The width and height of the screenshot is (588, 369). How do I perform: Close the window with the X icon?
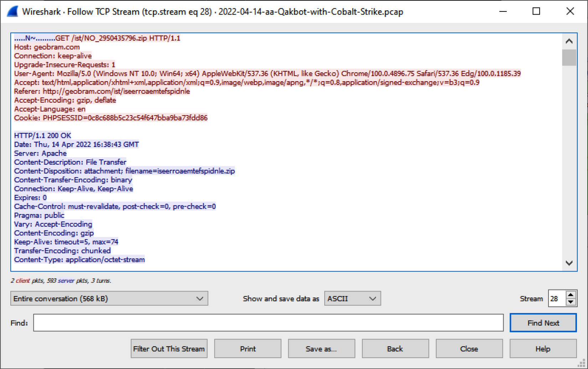[x=570, y=11]
